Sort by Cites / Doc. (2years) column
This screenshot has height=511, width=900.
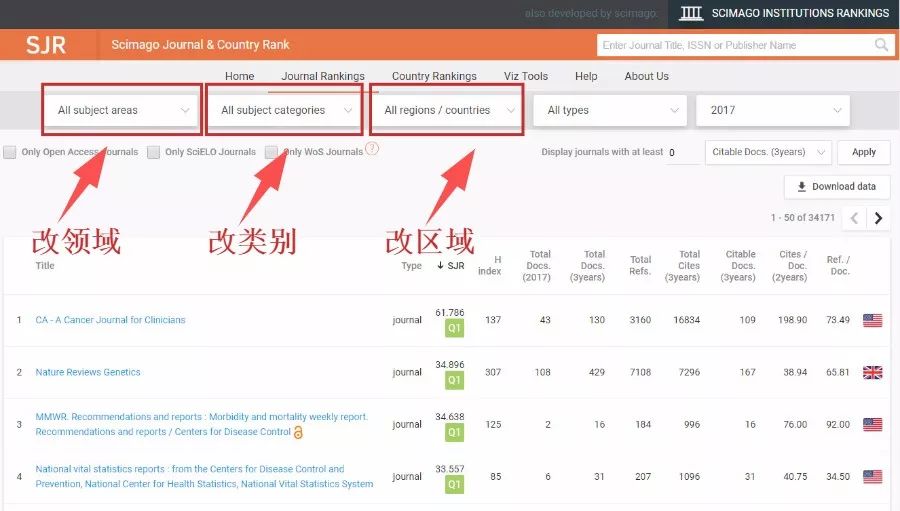click(790, 265)
